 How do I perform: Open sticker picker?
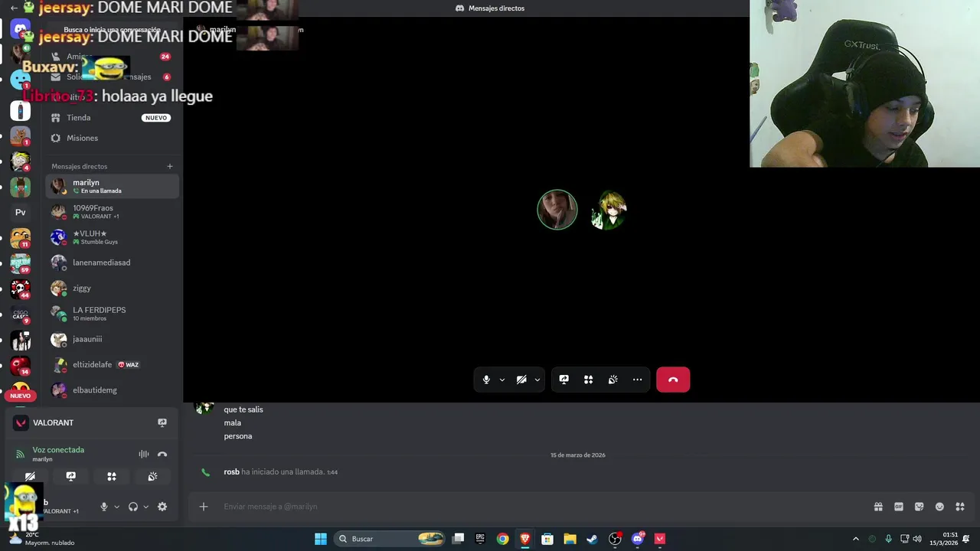(x=920, y=507)
